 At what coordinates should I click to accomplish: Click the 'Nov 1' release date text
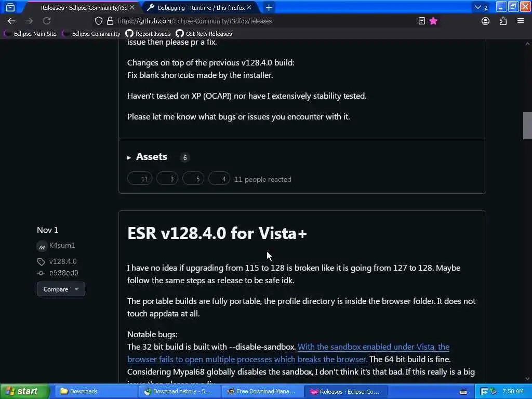(47, 230)
